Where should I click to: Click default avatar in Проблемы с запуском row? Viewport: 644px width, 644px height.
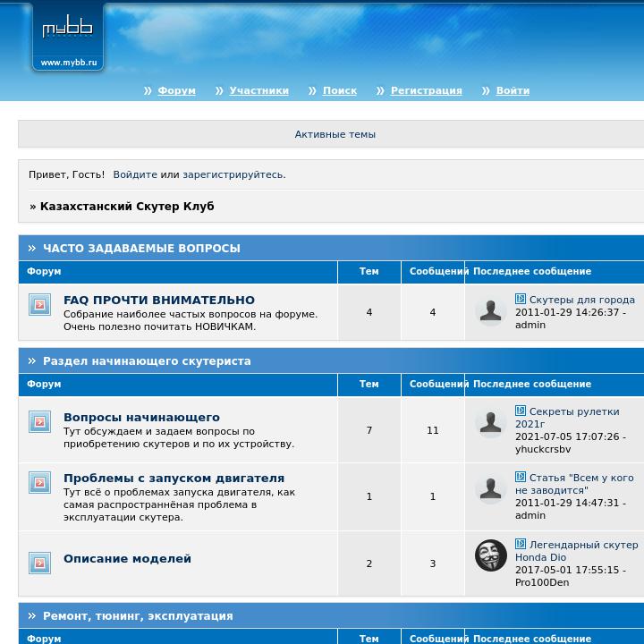491,488
